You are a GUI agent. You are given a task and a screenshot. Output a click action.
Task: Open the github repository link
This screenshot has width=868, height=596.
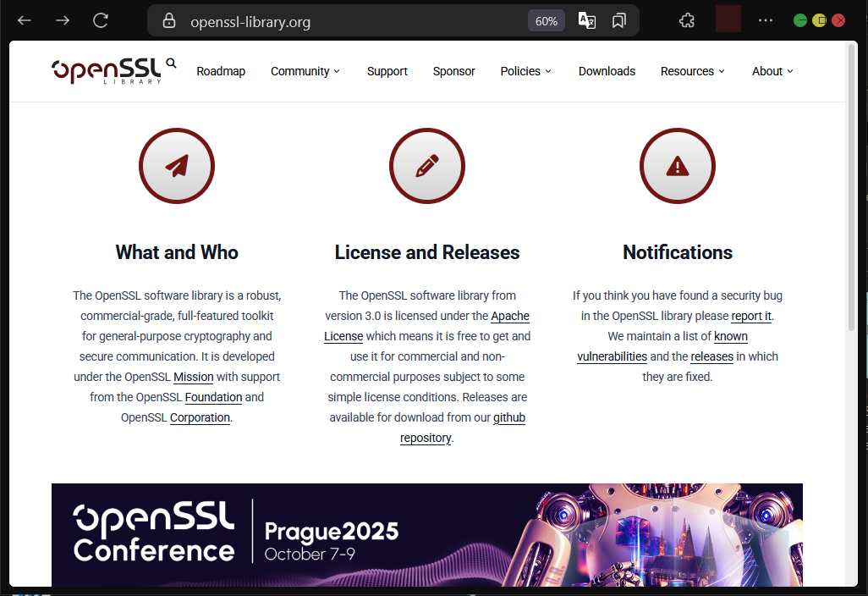tap(508, 417)
